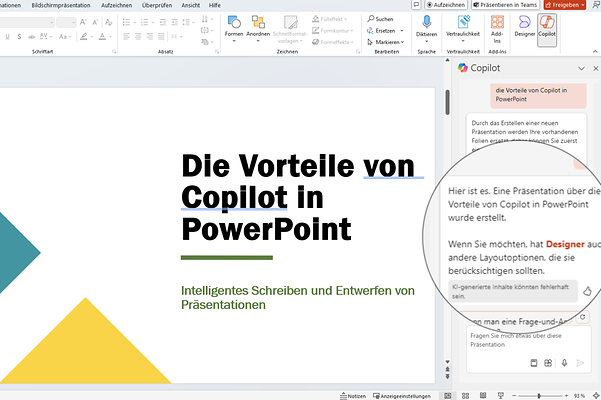Click the thumbs up feedback icon

coord(587,291)
